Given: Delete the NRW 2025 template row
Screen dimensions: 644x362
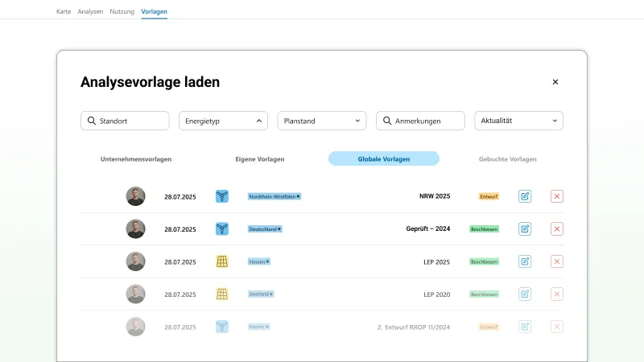Looking at the screenshot, I should pos(557,196).
